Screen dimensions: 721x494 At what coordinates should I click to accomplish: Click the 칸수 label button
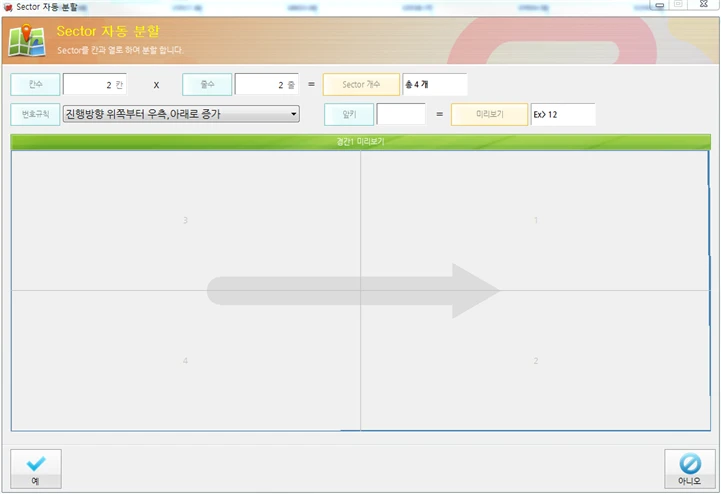coord(35,85)
